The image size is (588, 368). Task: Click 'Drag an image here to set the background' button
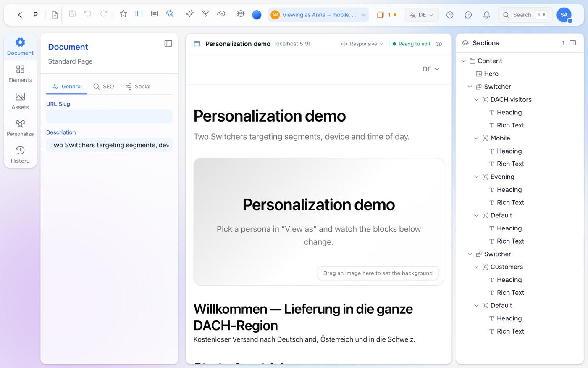click(x=378, y=273)
